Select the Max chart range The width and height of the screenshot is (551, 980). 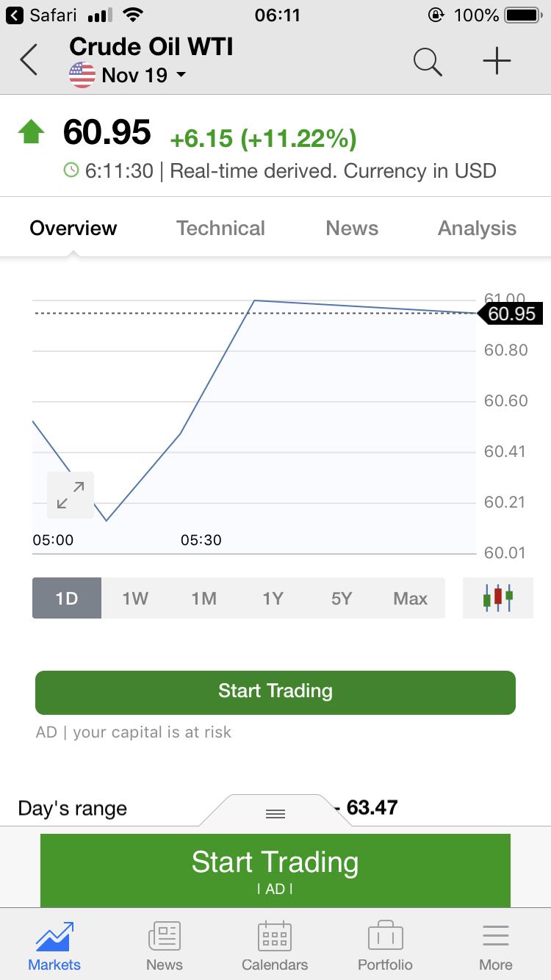coord(410,598)
